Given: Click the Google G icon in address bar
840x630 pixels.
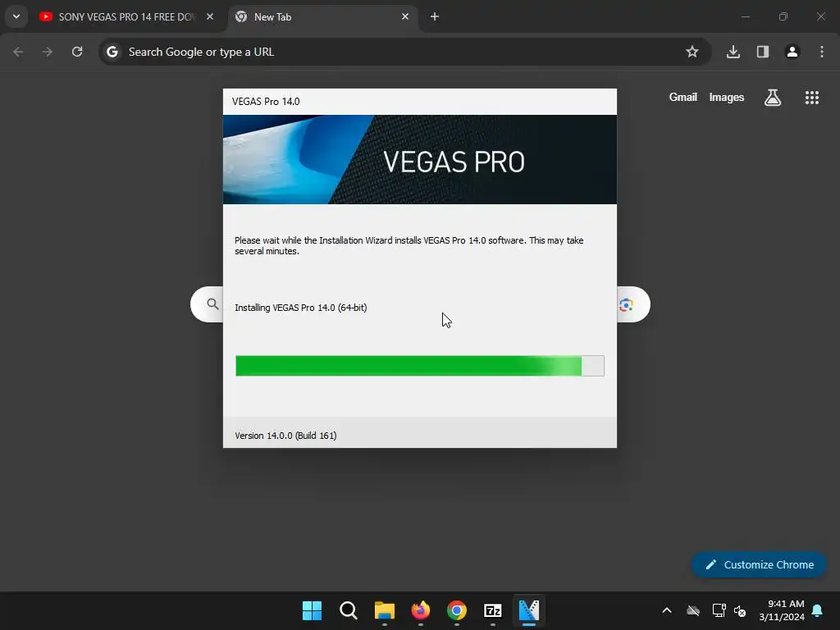Looking at the screenshot, I should coord(112,52).
